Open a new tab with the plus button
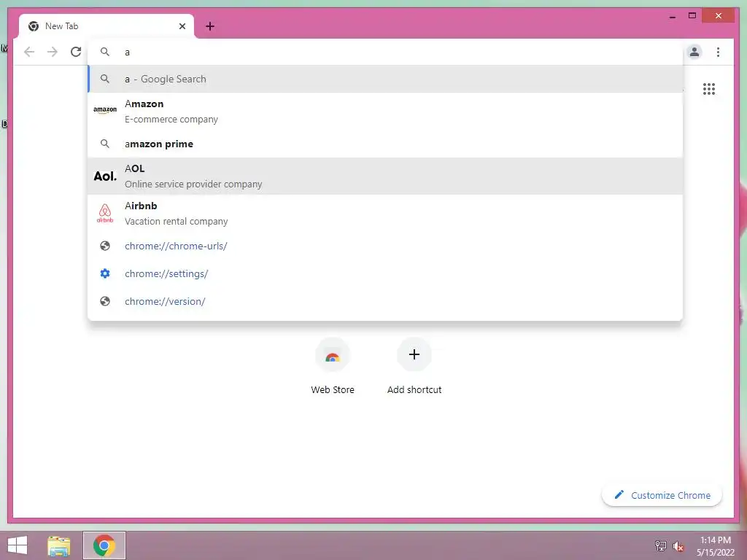 [210, 26]
